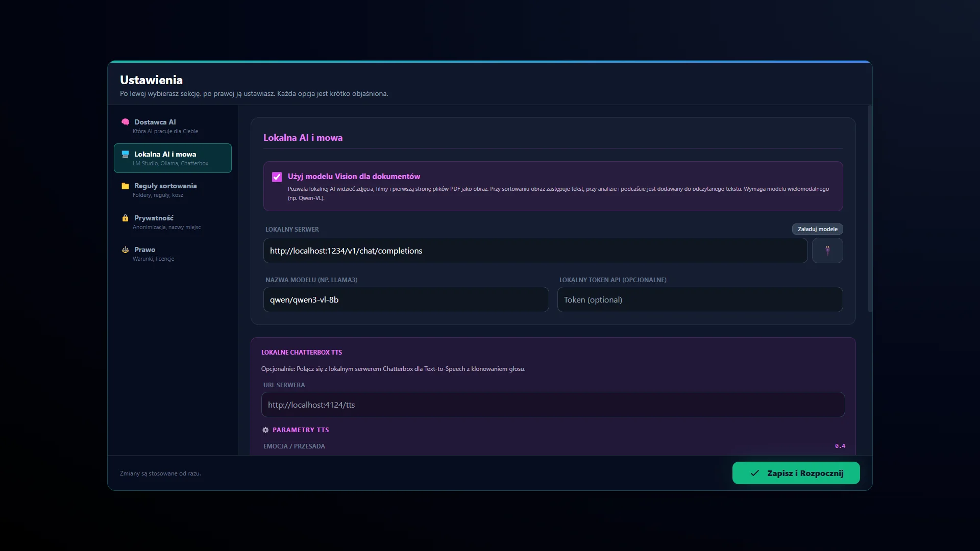Click the Lokalny token API field
This screenshot has height=551, width=980.
700,299
